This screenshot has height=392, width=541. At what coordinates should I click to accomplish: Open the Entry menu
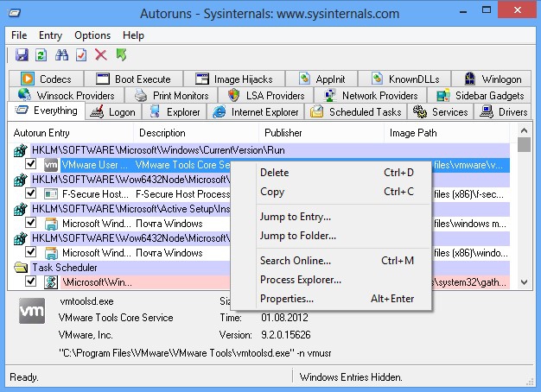click(x=51, y=35)
